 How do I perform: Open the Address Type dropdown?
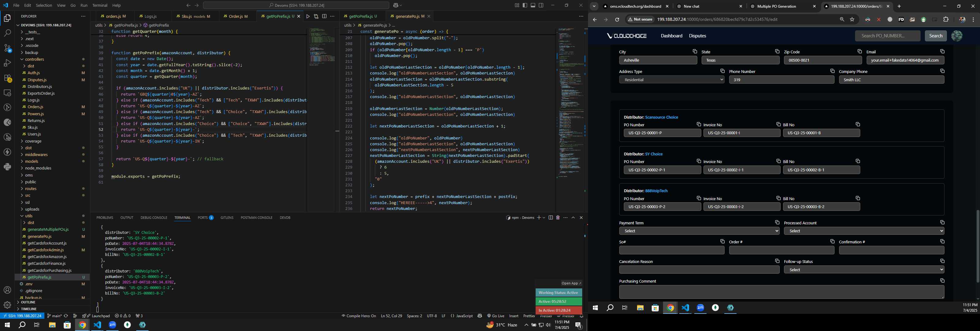pos(672,80)
